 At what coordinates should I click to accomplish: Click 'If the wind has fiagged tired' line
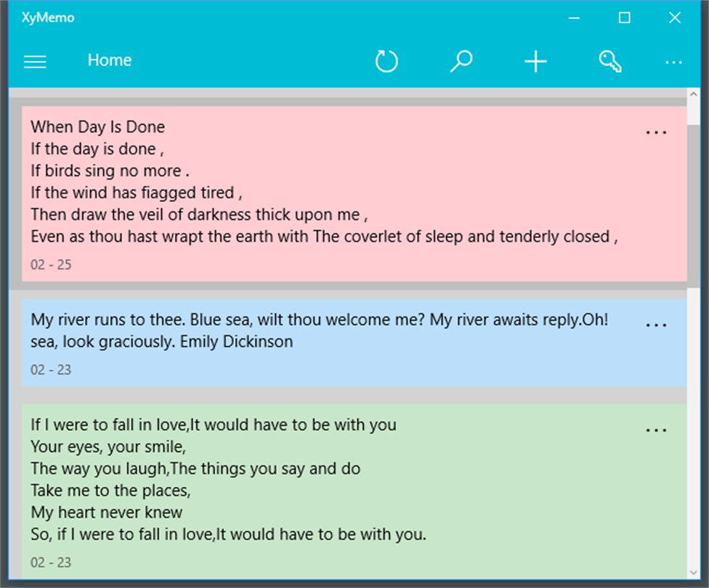coord(136,192)
